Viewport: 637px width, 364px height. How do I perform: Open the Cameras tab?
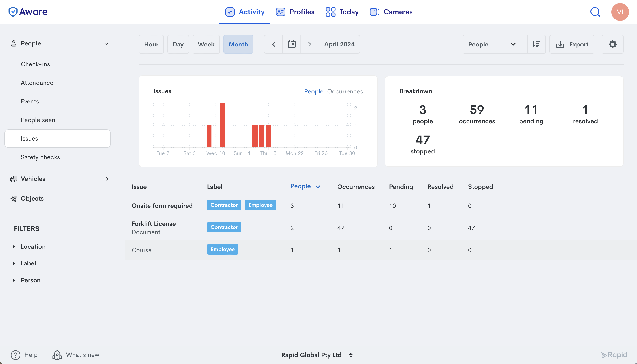(x=391, y=12)
